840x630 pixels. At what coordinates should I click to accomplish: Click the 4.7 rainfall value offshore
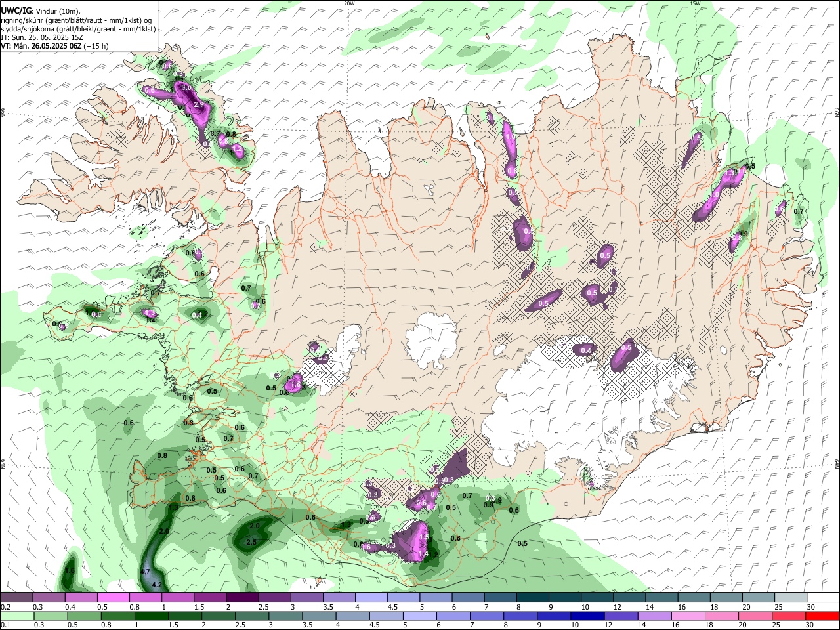point(146,572)
